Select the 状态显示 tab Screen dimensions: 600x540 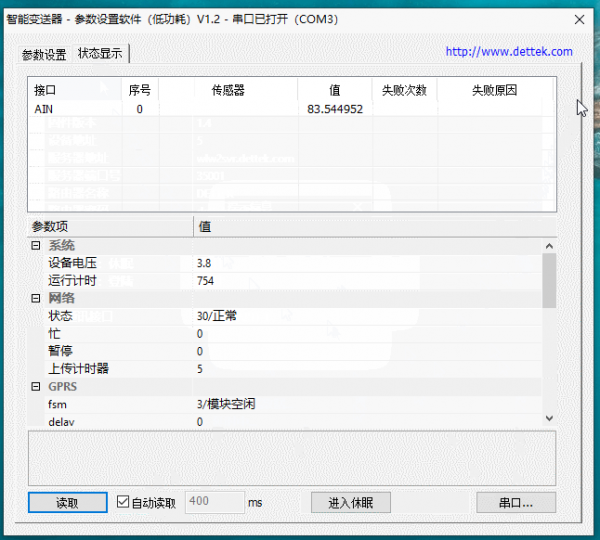point(100,54)
